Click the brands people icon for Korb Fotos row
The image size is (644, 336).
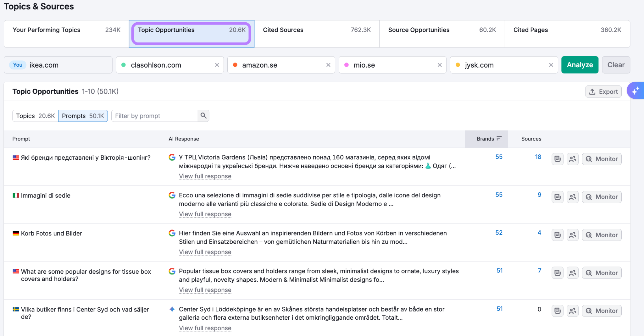573,235
